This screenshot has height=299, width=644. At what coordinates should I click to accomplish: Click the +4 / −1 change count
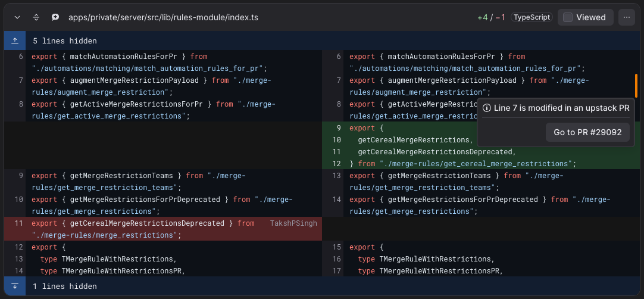491,17
